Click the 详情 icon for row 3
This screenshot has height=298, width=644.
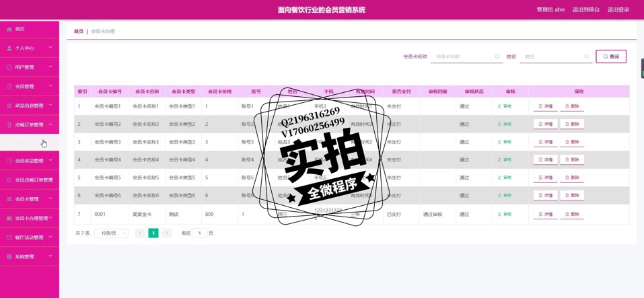(x=541, y=142)
